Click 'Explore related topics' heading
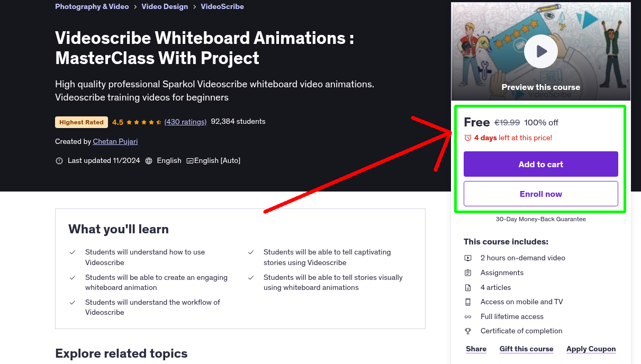Screen dimensions: 641x364 tap(121, 353)
